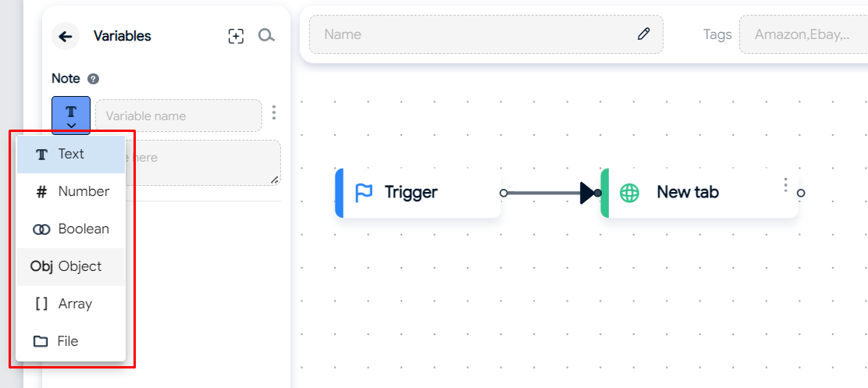This screenshot has width=868, height=388.
Task: Toggle the variable type dropdown button
Action: pos(71,116)
